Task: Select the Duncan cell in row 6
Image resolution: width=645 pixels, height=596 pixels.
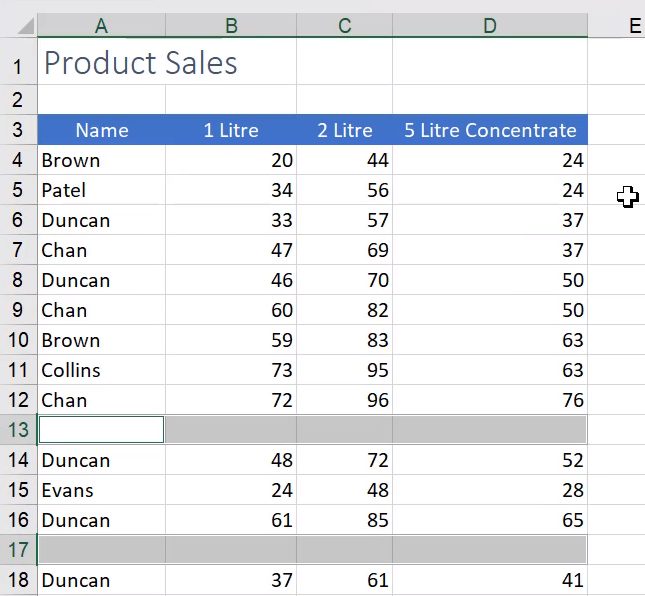Action: [102, 220]
